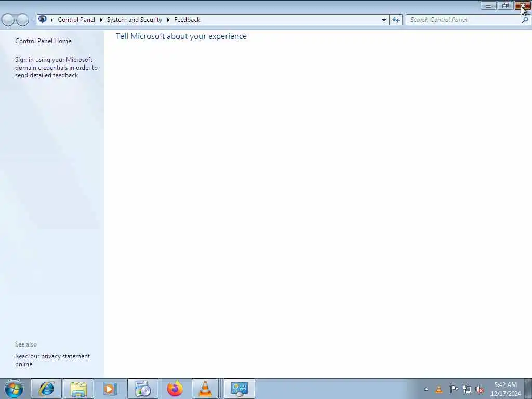Expand the chevron before Control Panel breadcrumb
Image resolution: width=532 pixels, height=399 pixels.
[52, 20]
